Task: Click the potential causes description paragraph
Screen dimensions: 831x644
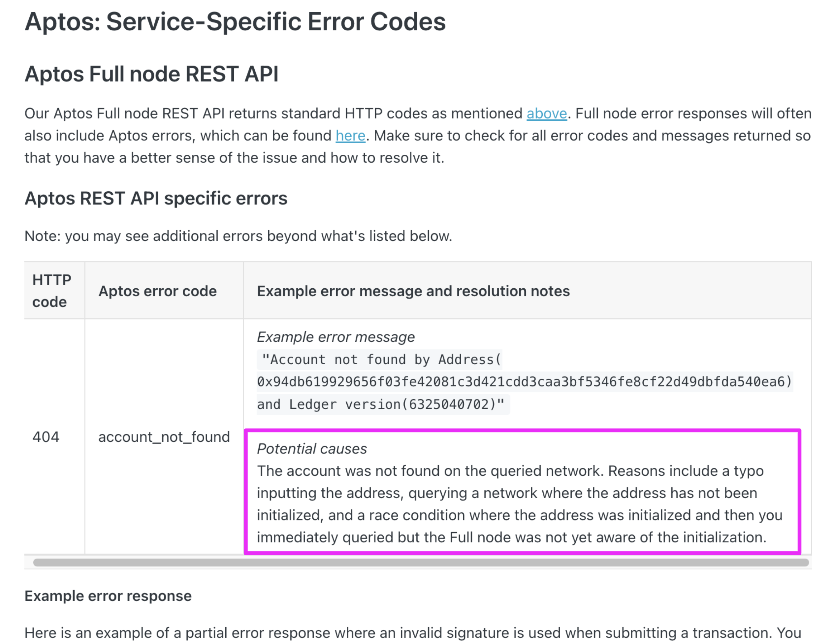Action: [520, 504]
